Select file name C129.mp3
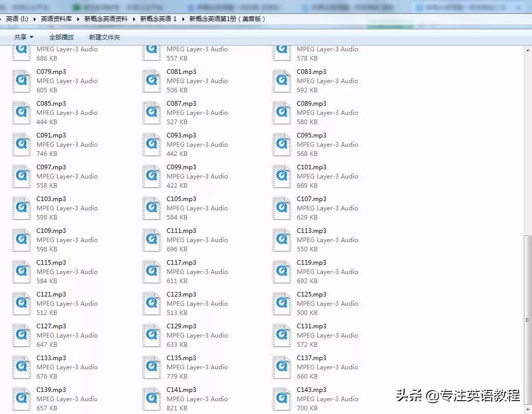The height and width of the screenshot is (414, 532). pyautogui.click(x=181, y=326)
